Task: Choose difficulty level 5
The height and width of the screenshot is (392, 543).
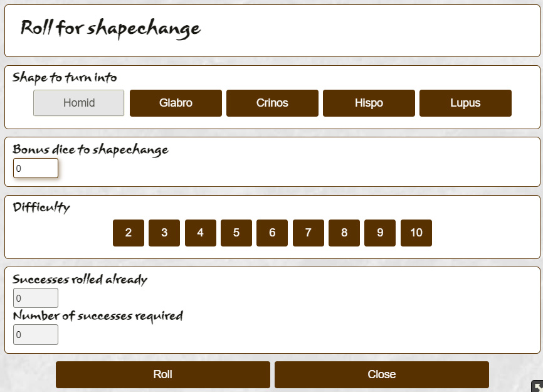Action: coord(236,233)
